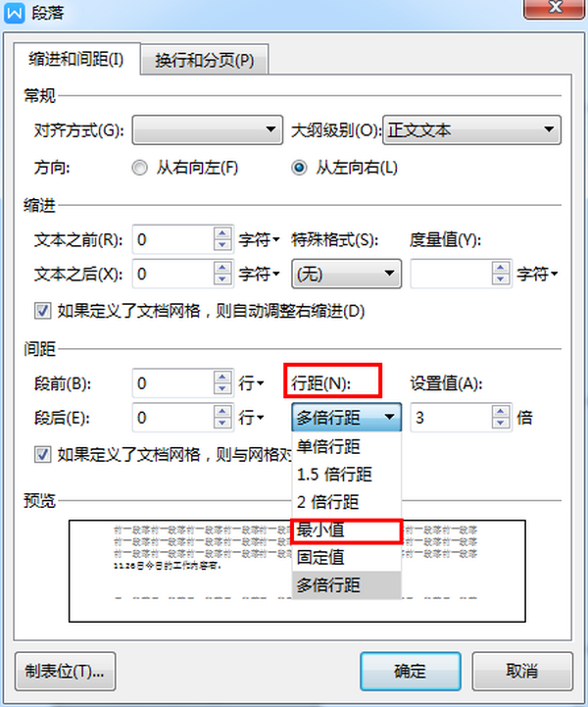Image resolution: width=588 pixels, height=707 pixels.
Task: Open 字符 unit dropdown for 度量值
Action: [x=538, y=274]
